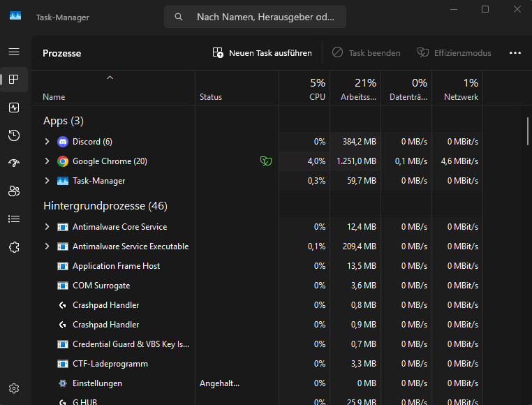532x405 pixels.
Task: Click the Google Chrome app icon
Action: click(63, 161)
